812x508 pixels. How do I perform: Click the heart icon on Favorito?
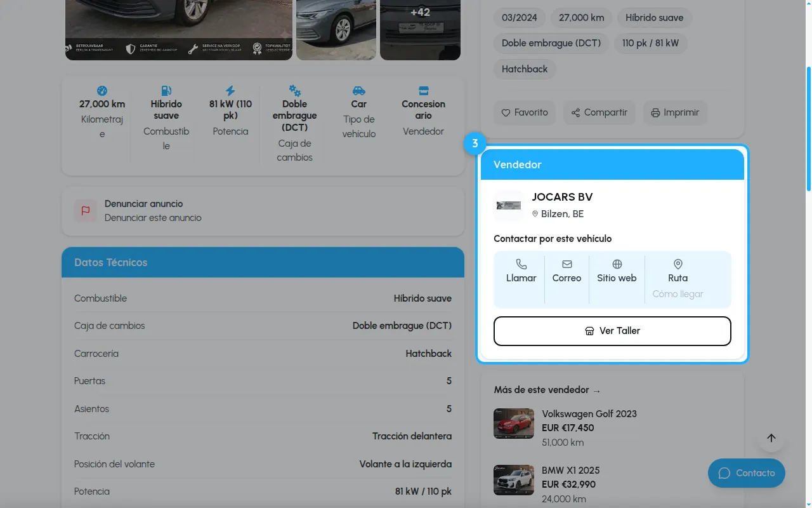(x=506, y=112)
